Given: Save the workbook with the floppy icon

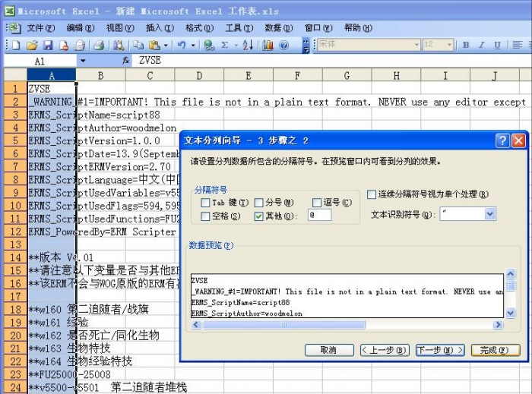Looking at the screenshot, I should 48,45.
